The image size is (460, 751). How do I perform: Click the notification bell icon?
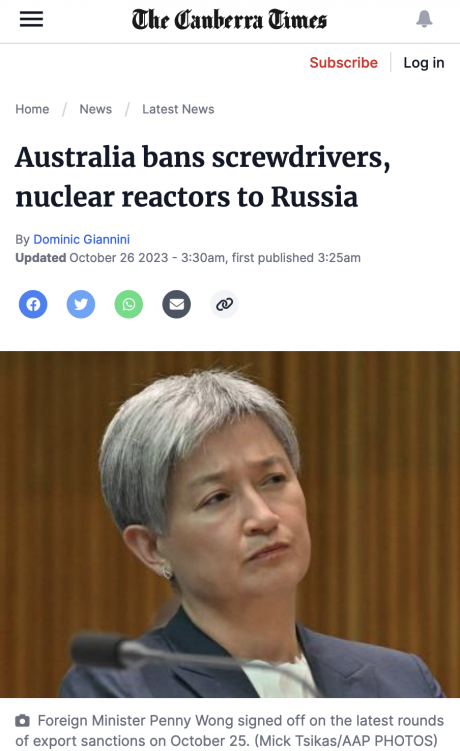(424, 19)
